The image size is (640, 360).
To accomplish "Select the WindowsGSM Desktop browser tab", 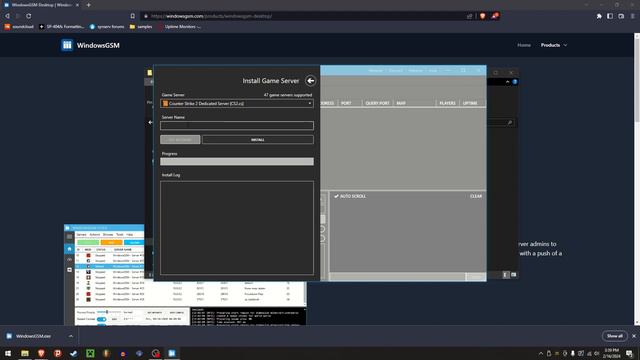I will coord(41,5).
